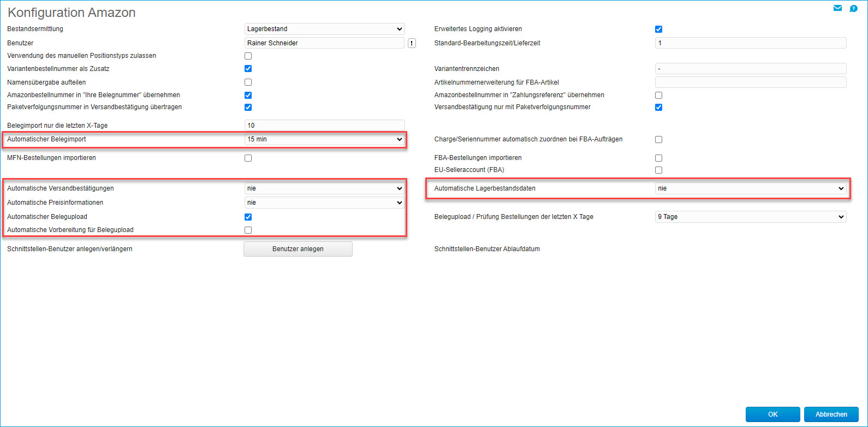Enable MFN-Bestellungen importieren checkbox
868x427 pixels.
click(x=248, y=158)
